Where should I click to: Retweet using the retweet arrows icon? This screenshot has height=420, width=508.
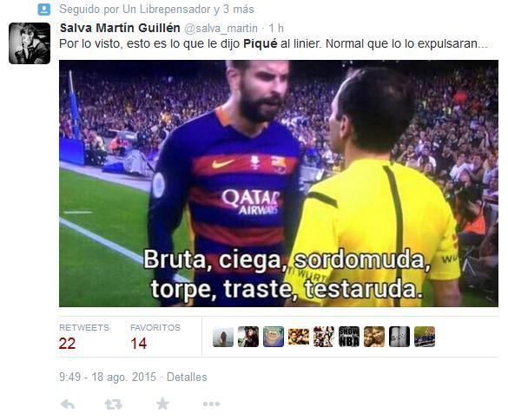[x=114, y=404]
